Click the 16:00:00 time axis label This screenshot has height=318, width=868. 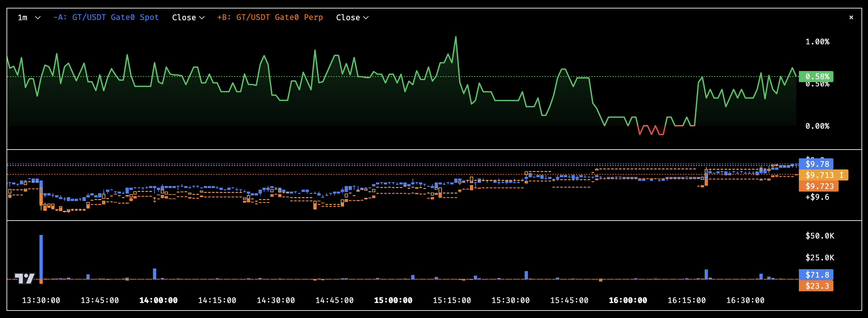click(628, 300)
